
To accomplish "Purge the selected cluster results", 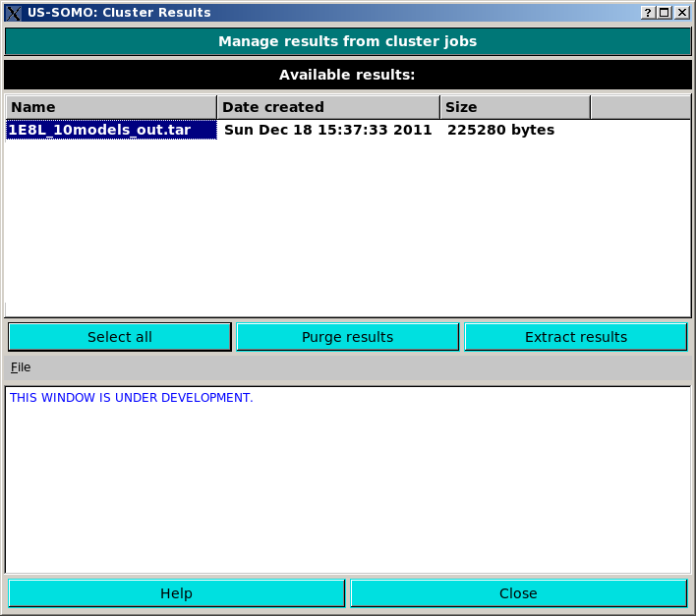I will click(348, 337).
